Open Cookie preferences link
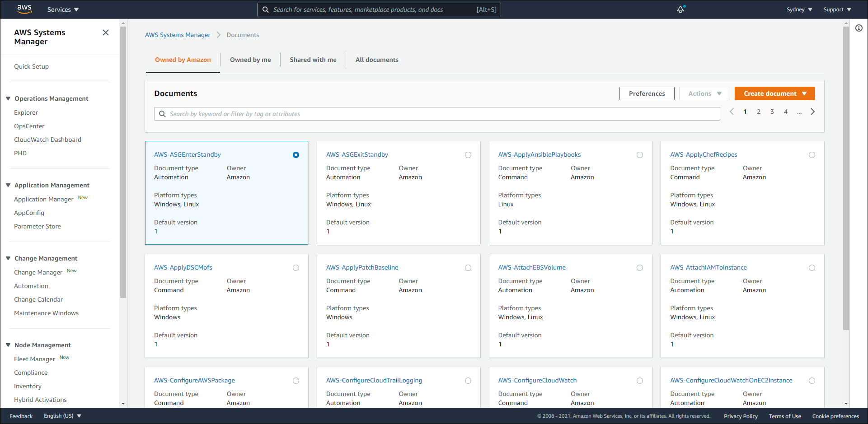This screenshot has height=424, width=868. (835, 416)
